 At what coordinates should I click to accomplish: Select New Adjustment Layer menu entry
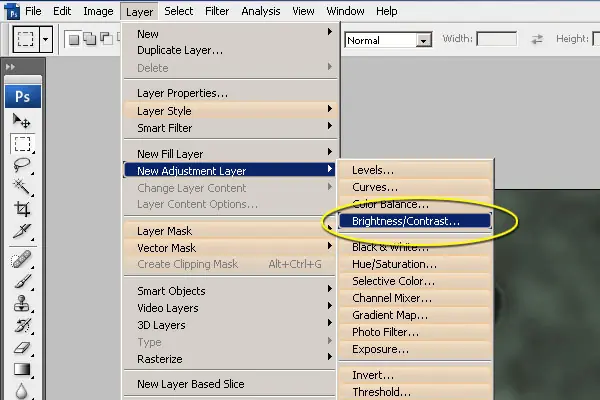pos(230,171)
